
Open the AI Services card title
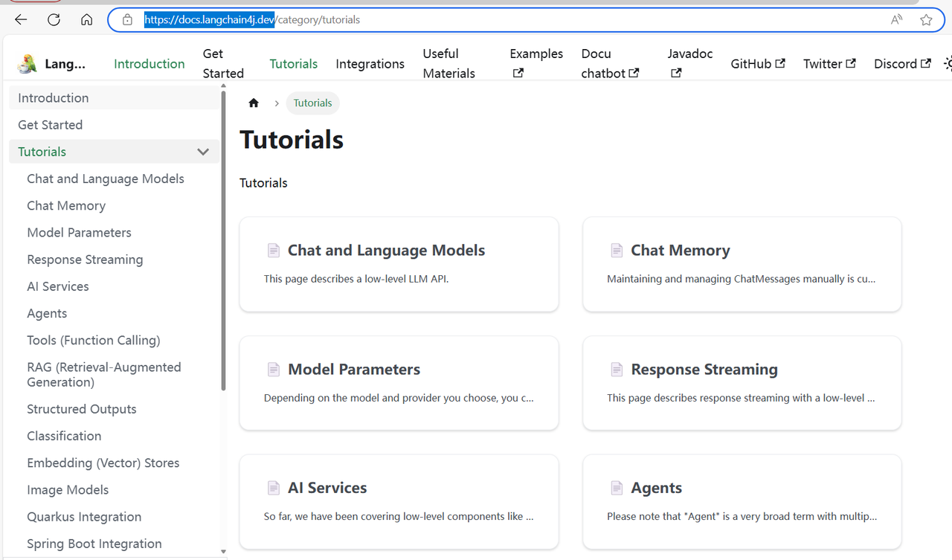(x=327, y=488)
